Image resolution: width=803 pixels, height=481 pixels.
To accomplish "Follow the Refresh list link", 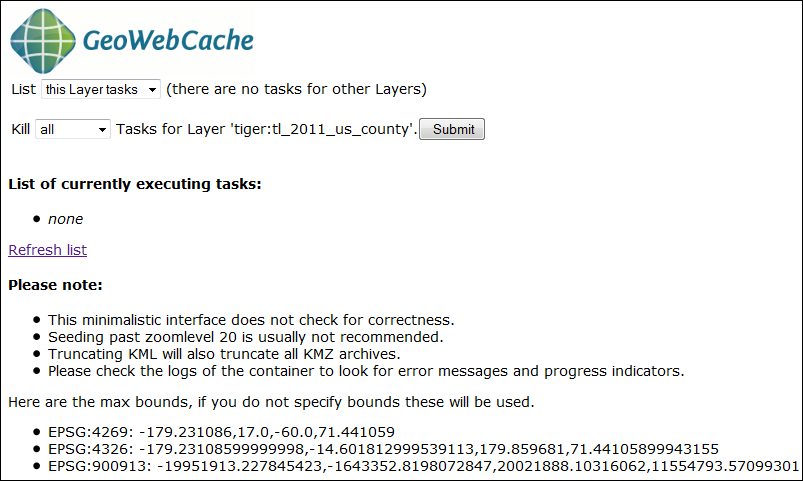I will pos(48,250).
